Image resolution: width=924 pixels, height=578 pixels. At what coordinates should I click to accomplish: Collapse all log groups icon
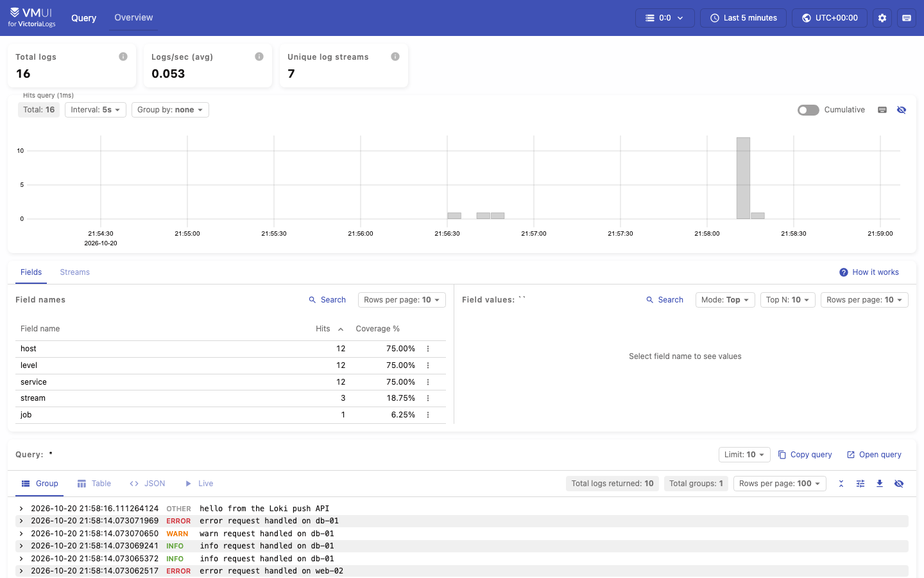841,484
